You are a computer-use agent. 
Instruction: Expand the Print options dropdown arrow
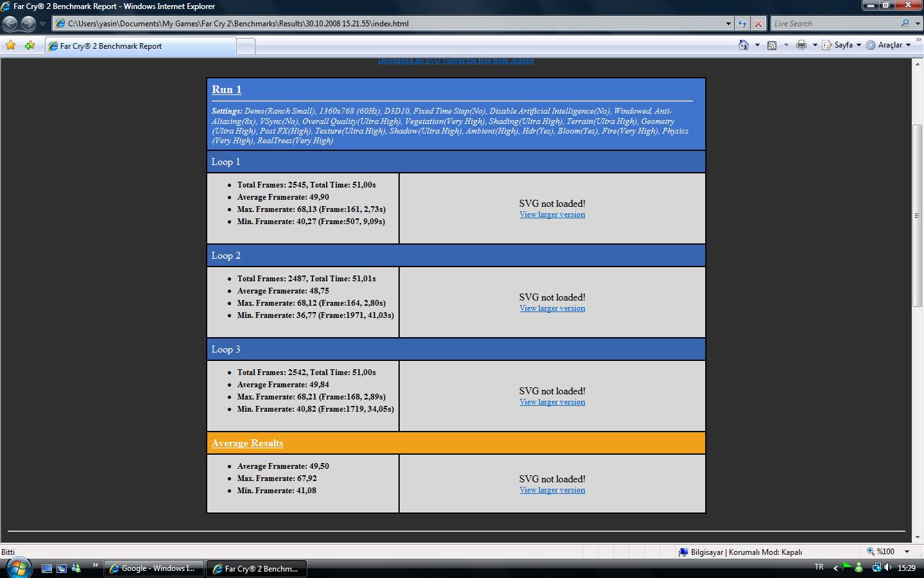coord(815,45)
